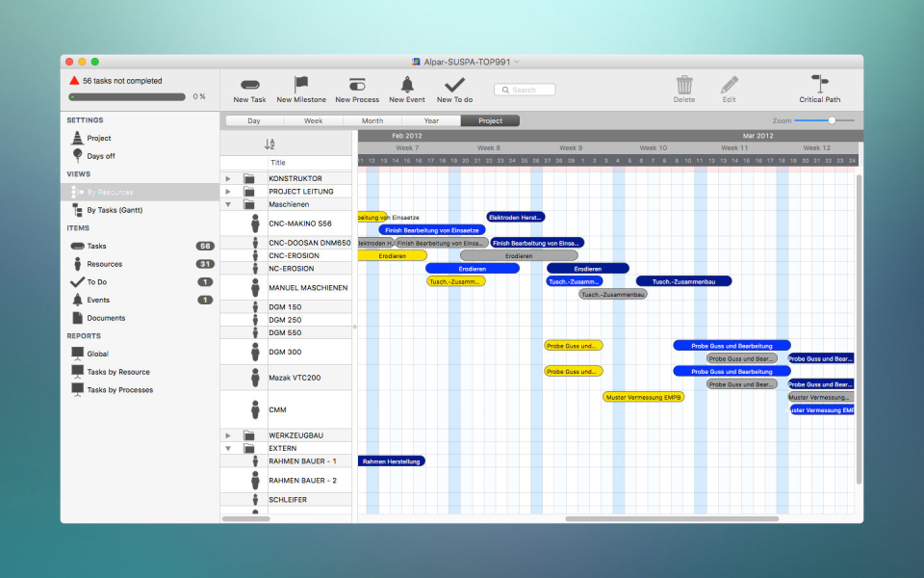
Task: Expand the KONSTRUKTOR folder
Action: click(x=228, y=178)
